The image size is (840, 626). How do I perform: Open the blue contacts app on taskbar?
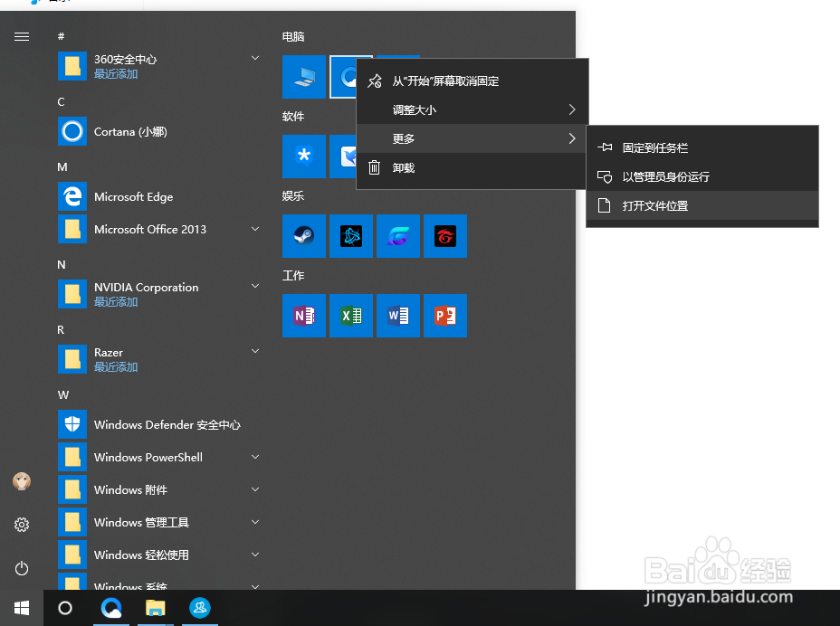click(x=200, y=608)
